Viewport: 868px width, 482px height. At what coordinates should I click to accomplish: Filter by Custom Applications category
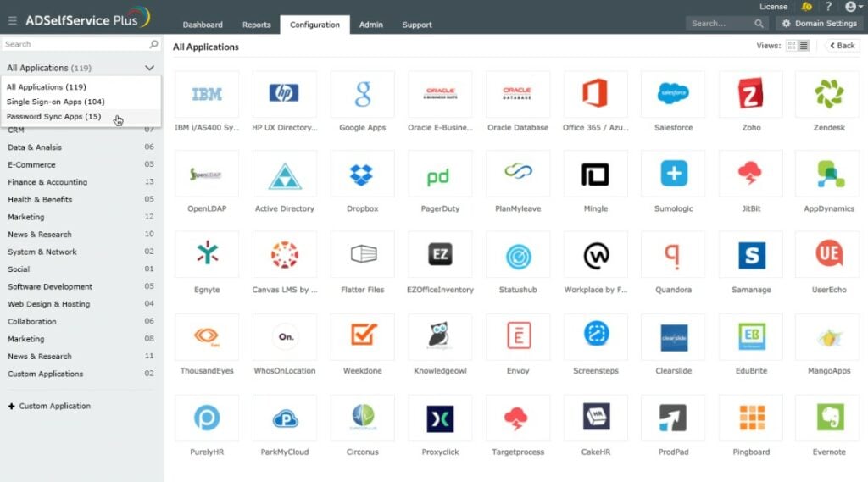(x=81, y=374)
